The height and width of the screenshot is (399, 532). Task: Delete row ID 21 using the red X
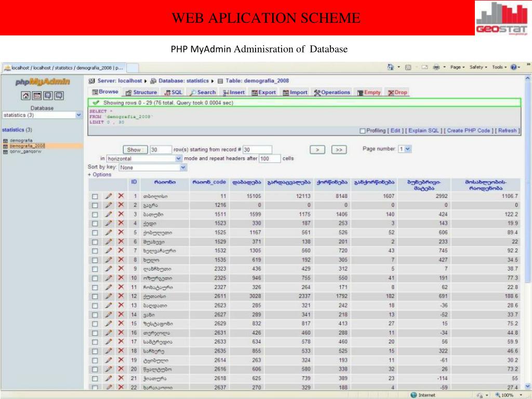tap(121, 378)
